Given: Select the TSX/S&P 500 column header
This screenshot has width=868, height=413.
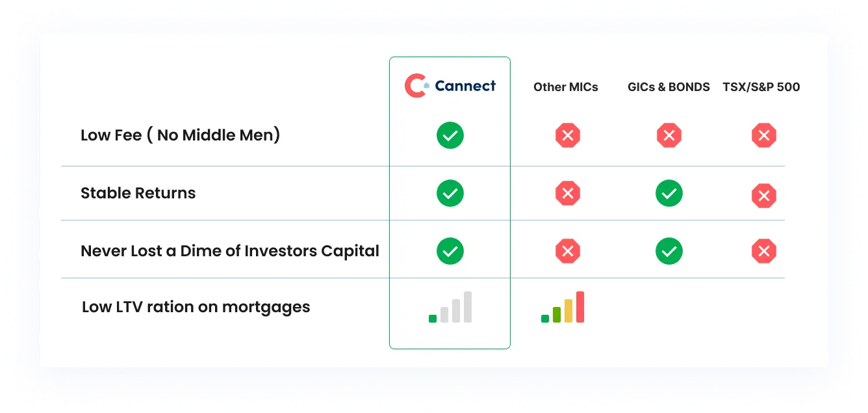Looking at the screenshot, I should coord(761,87).
